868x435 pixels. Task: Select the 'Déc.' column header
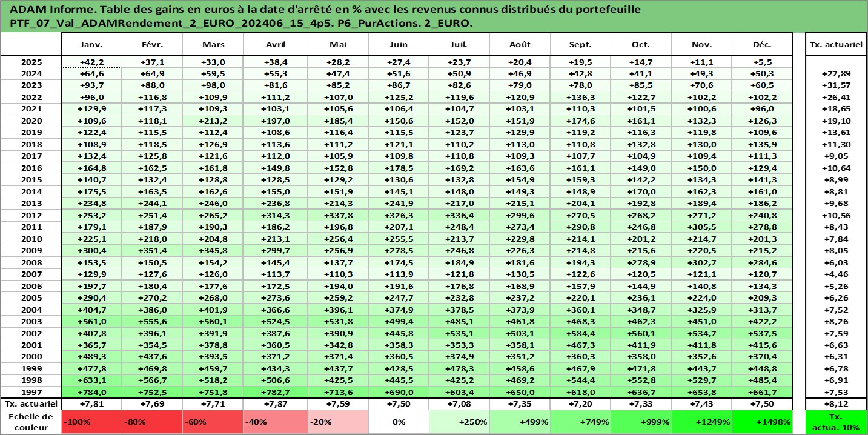(x=763, y=44)
